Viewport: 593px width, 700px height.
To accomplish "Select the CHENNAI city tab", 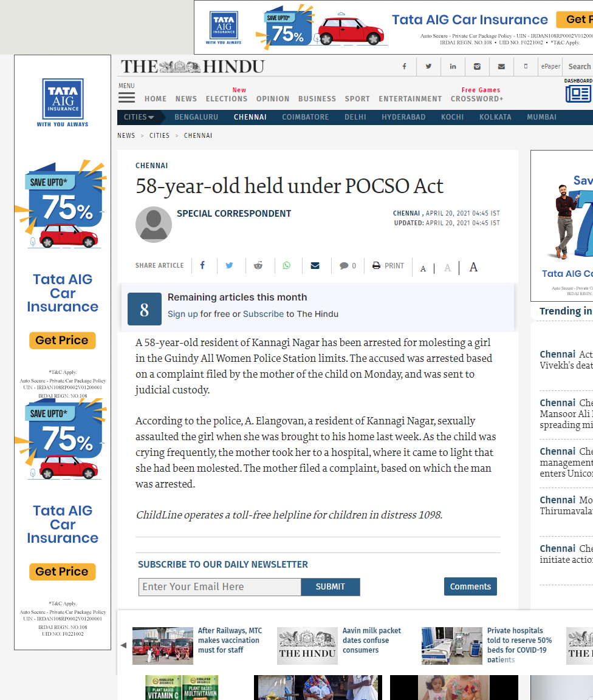I will click(x=250, y=117).
